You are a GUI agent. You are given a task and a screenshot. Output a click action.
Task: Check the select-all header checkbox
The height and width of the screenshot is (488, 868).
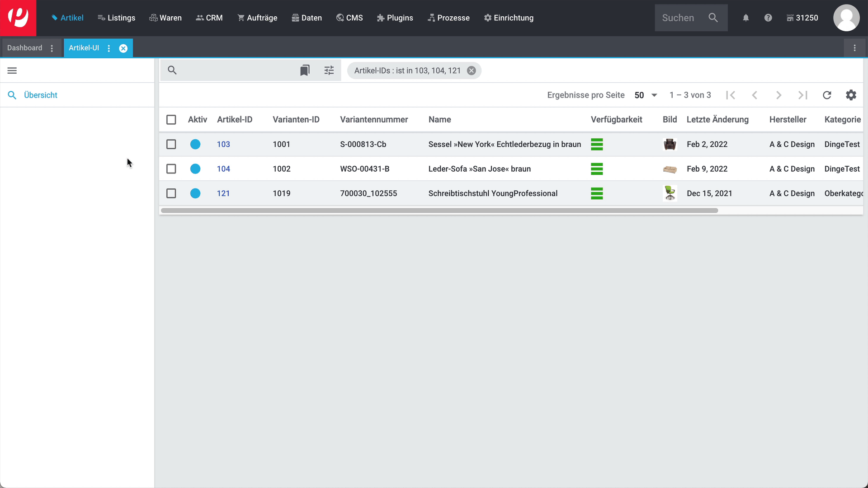tap(171, 119)
